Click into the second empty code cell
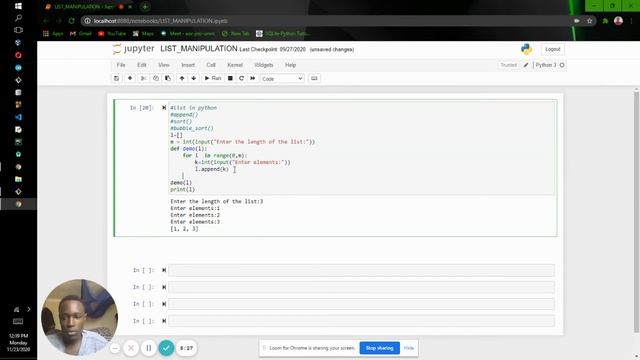 [x=361, y=287]
